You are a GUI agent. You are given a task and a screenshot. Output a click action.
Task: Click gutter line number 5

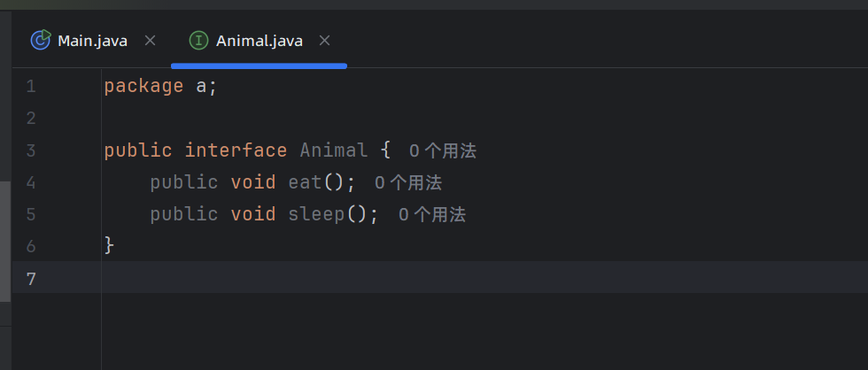(31, 214)
